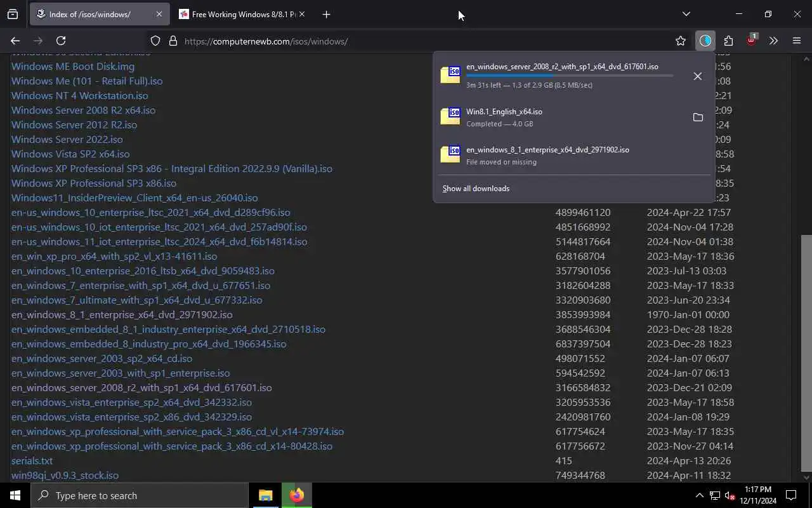Image resolution: width=812 pixels, height=508 pixels.
Task: Show site security padlock info
Action: [173, 41]
